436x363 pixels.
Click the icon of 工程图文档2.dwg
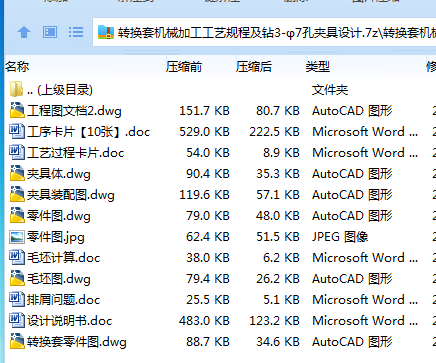click(x=17, y=110)
